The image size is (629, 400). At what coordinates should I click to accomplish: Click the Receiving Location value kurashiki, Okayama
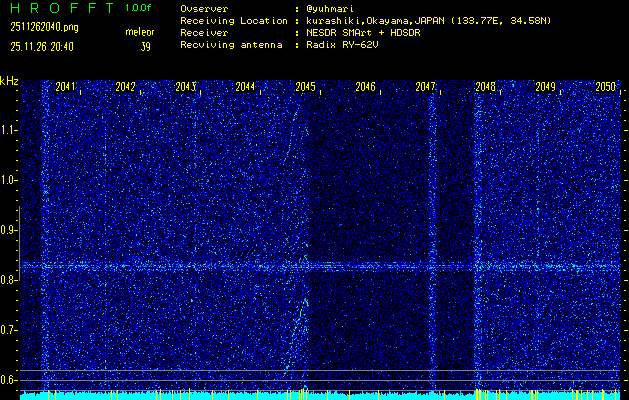click(x=429, y=21)
